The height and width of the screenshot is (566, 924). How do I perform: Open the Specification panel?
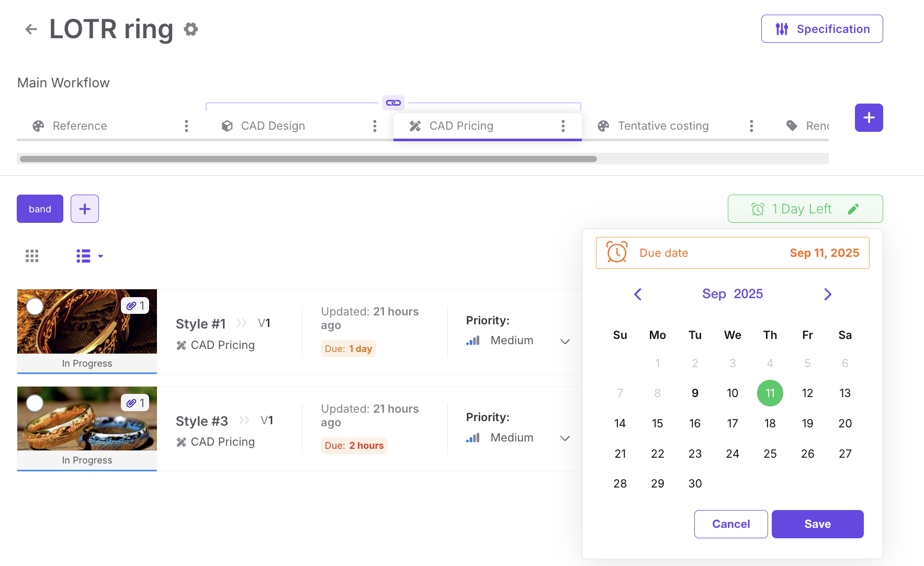(x=821, y=29)
